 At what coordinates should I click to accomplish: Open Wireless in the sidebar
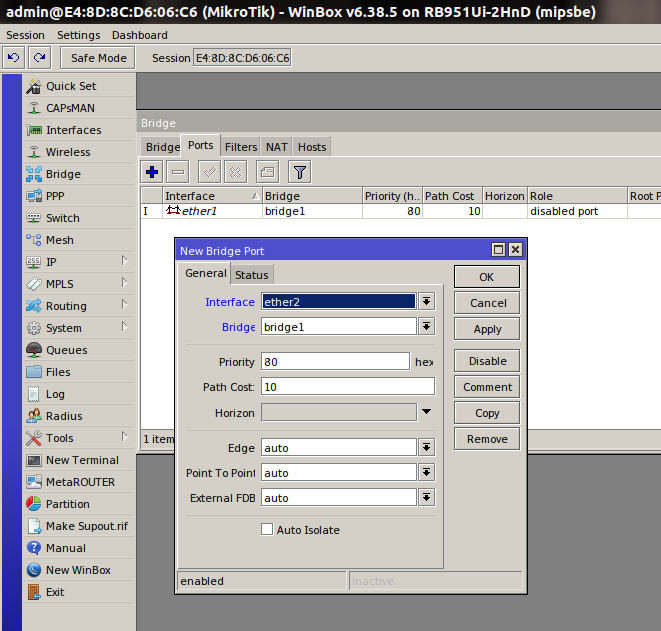(x=80, y=152)
